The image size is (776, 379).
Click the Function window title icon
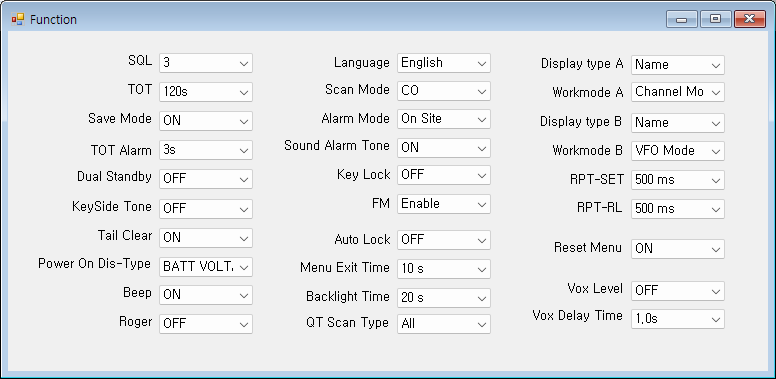point(17,19)
